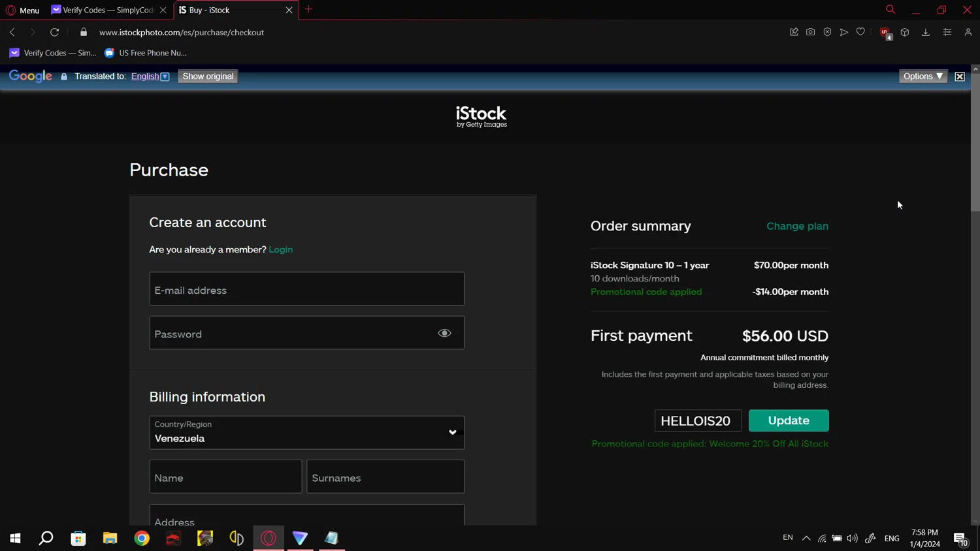Screen dimensions: 980x551
Task: Click the Login link
Action: pyautogui.click(x=281, y=249)
